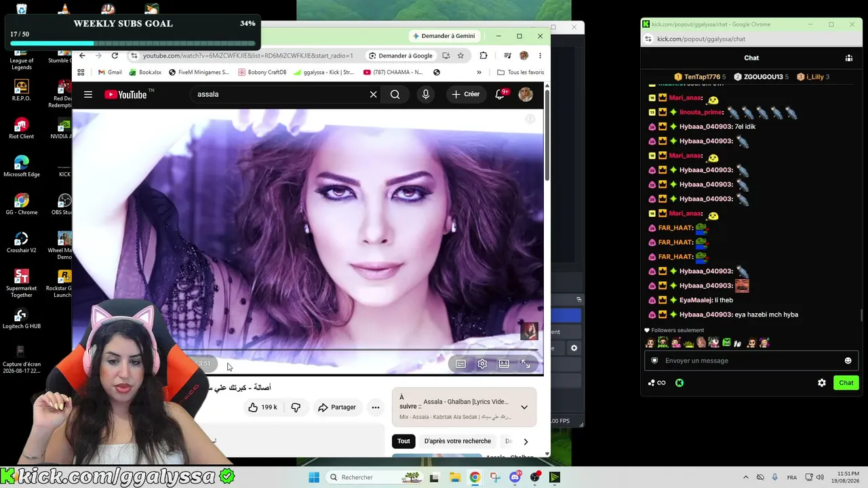Open Chrome media controls icon

(x=507, y=56)
